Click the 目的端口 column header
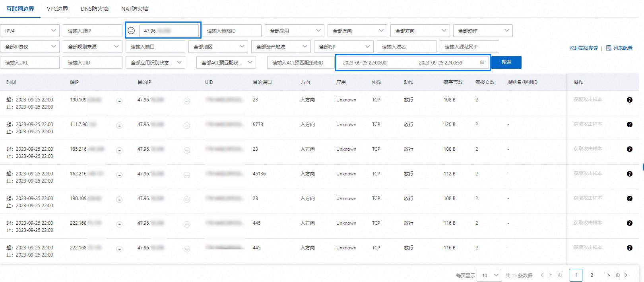The width and height of the screenshot is (644, 282). click(x=262, y=82)
